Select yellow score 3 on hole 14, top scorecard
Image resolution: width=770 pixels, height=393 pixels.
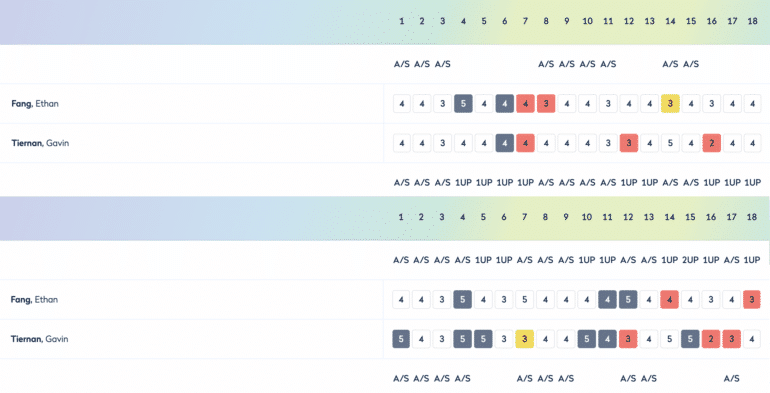pyautogui.click(x=670, y=104)
